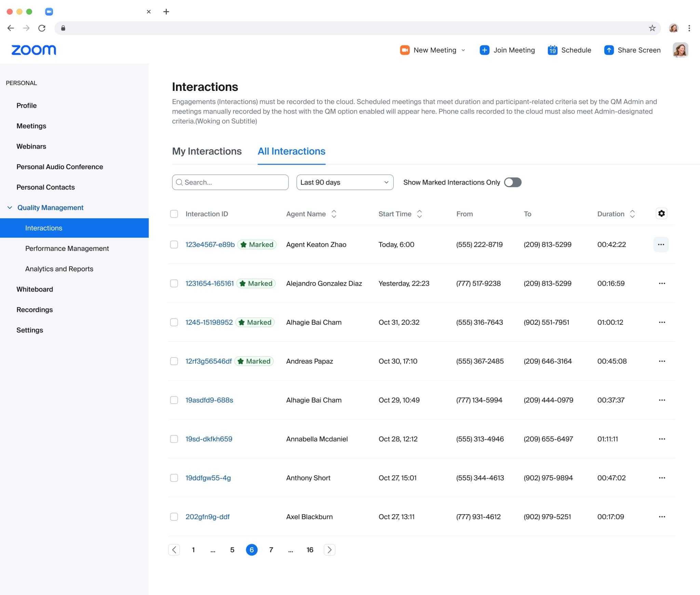Toggle the Show Marked Interactions Only switch
The height and width of the screenshot is (595, 700).
[512, 182]
